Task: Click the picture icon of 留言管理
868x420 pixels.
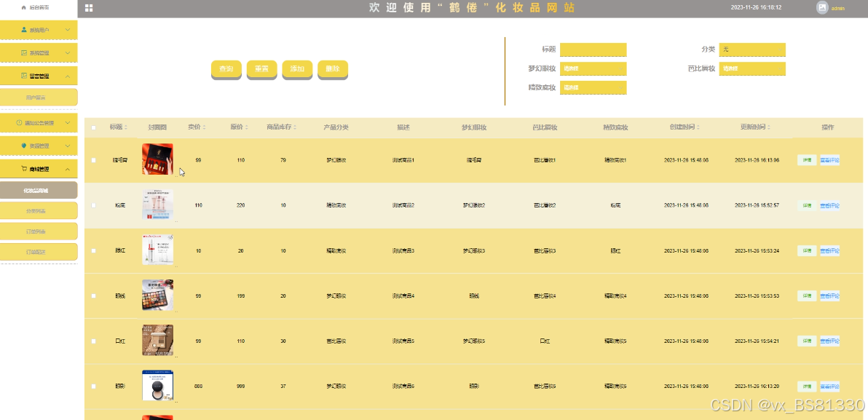Action: click(x=24, y=75)
